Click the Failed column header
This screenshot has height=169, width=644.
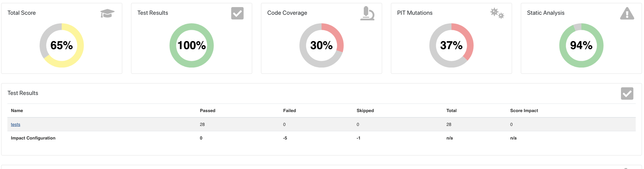[x=289, y=111]
